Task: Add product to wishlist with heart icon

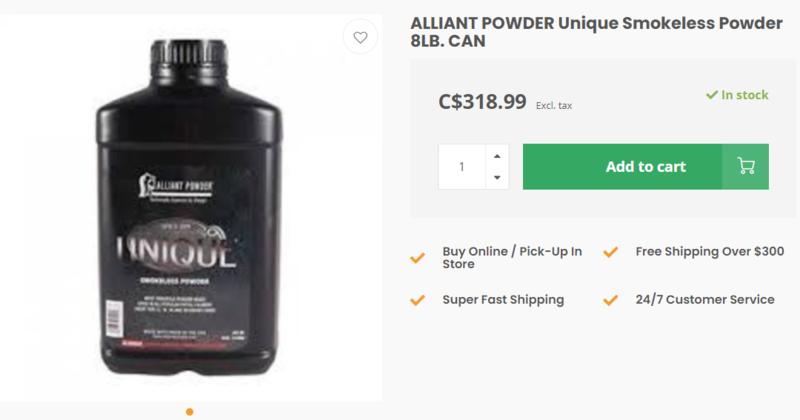Action: click(360, 37)
